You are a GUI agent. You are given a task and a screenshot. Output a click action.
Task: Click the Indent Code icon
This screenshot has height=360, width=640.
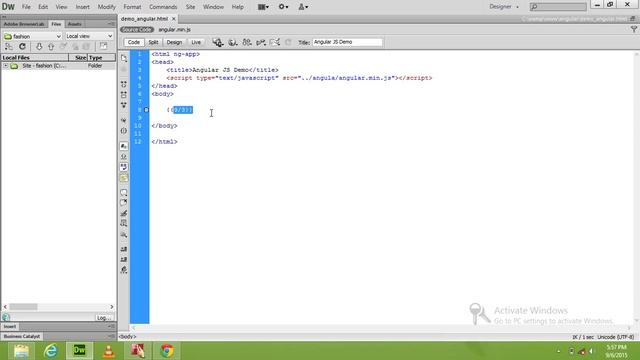pyautogui.click(x=124, y=249)
